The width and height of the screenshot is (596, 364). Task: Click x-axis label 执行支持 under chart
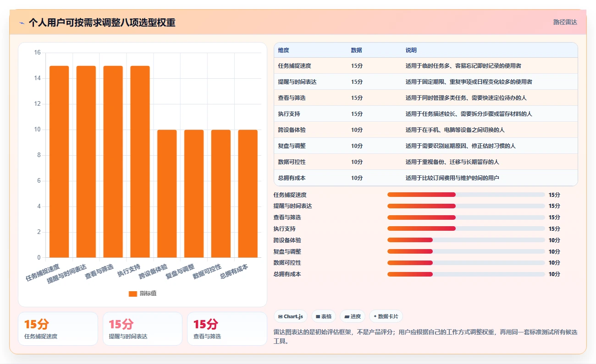(x=129, y=271)
